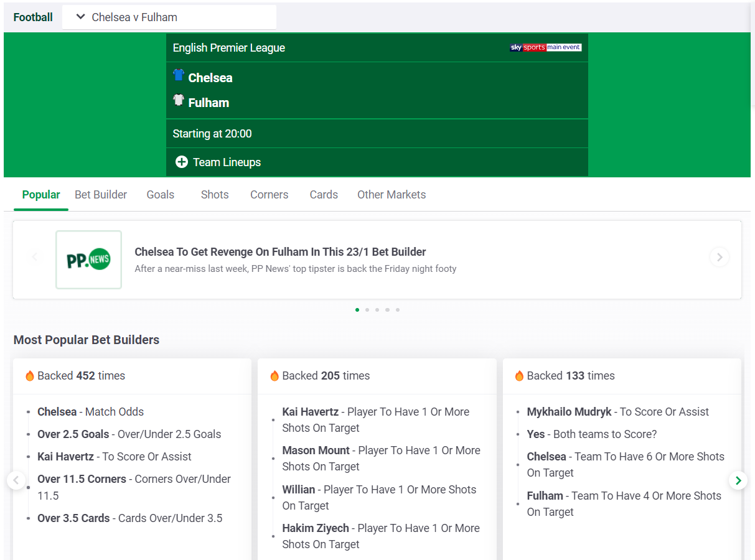Select the third carousel pagination dot
755x560 pixels.
(377, 310)
